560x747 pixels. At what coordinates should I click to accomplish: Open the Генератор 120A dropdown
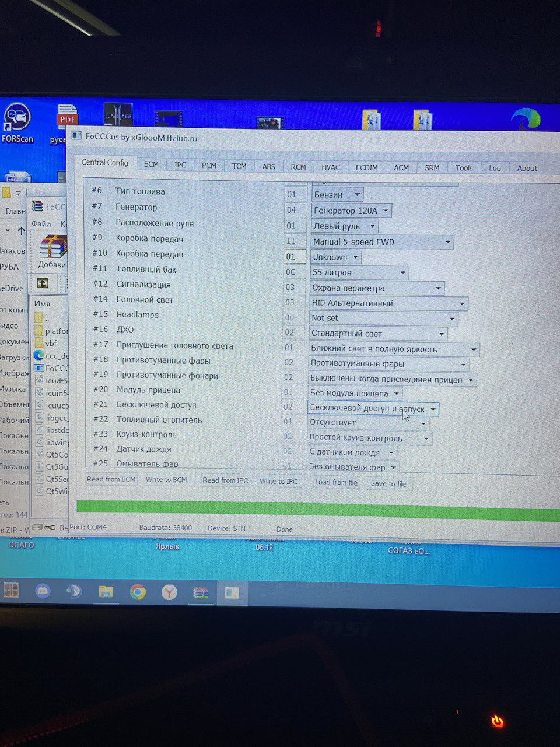(351, 210)
